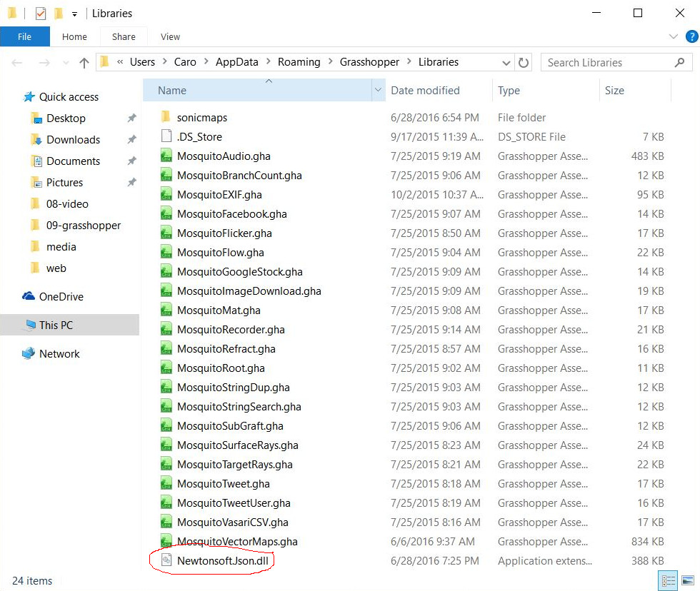Click Users in the address breadcrumb

tap(142, 62)
